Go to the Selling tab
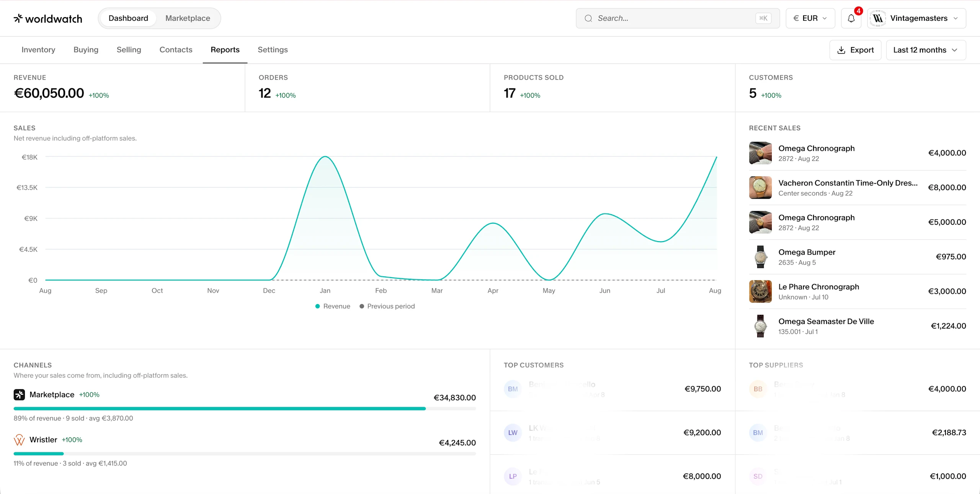 tap(129, 50)
